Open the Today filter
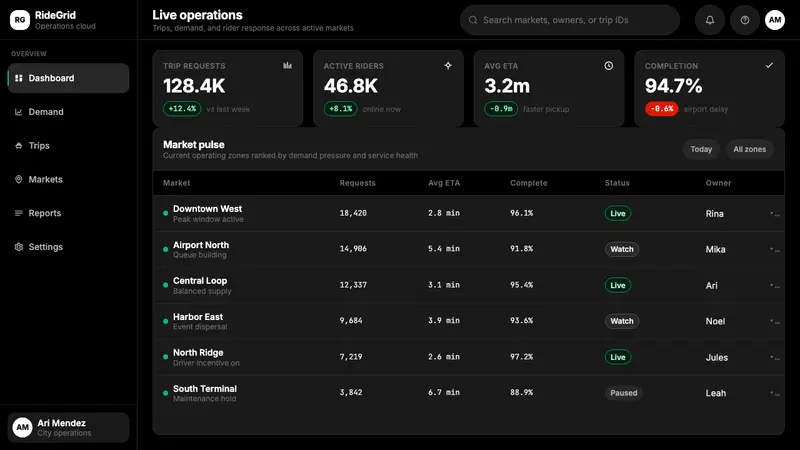 click(701, 149)
